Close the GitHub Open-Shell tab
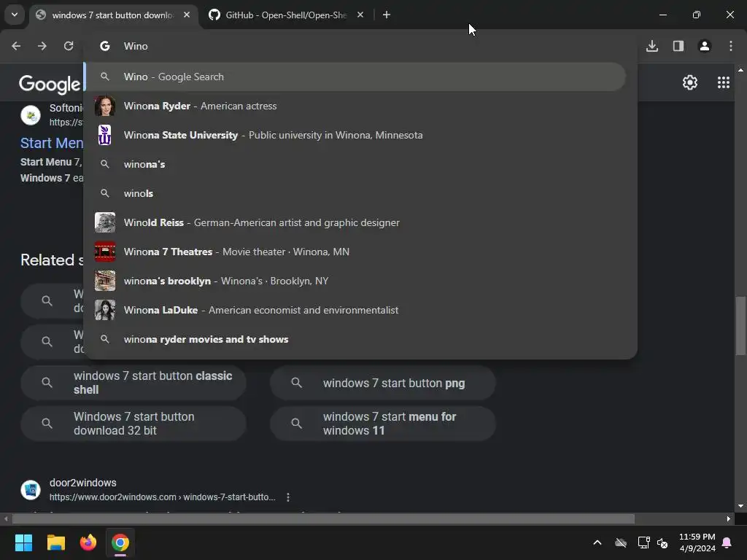747x560 pixels. point(360,15)
